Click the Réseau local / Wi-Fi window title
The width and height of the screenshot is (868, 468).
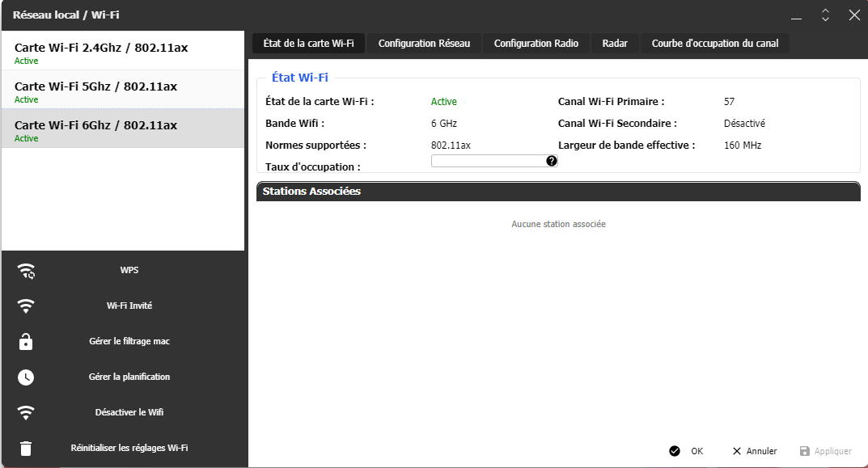66,15
